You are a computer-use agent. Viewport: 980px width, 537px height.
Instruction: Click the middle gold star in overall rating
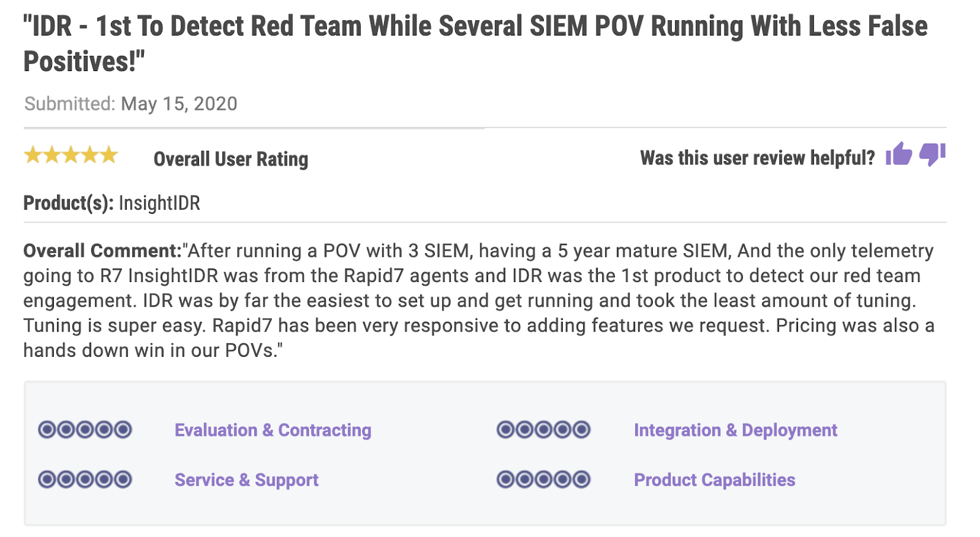tap(71, 155)
